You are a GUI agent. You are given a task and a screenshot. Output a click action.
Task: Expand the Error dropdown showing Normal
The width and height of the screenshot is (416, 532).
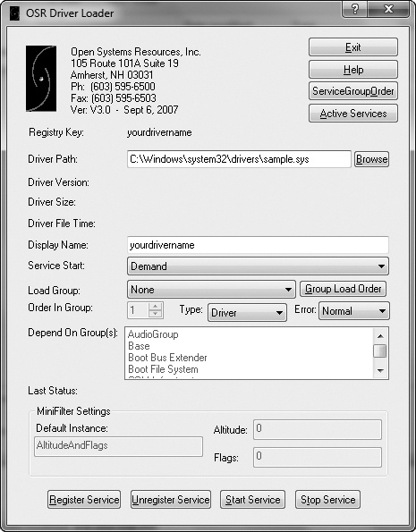tap(354, 311)
